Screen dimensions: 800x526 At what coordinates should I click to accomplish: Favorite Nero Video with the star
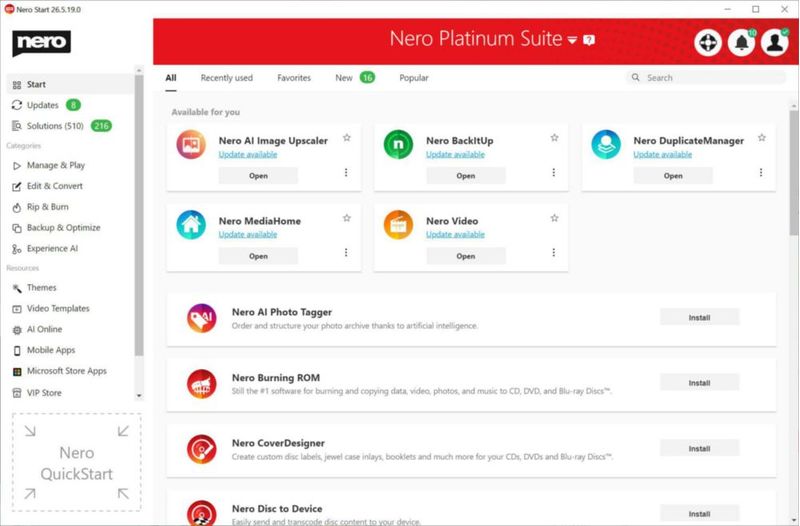[555, 218]
